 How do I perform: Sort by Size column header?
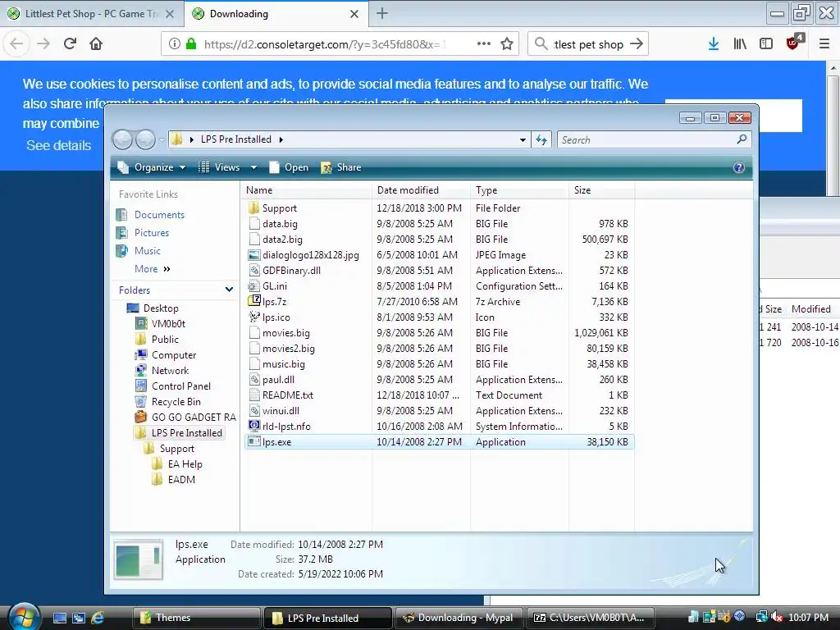click(x=601, y=190)
